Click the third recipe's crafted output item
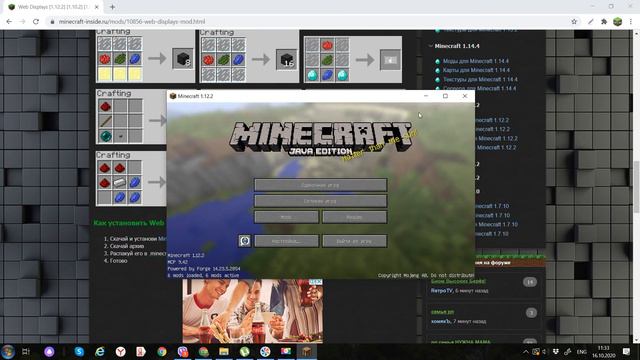This screenshot has height=360, width=640. coord(390,60)
